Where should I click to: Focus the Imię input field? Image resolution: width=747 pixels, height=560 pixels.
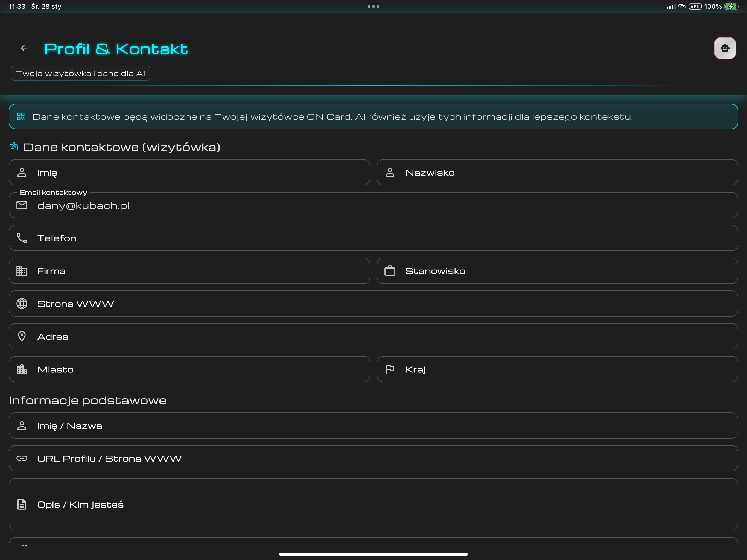tap(189, 172)
